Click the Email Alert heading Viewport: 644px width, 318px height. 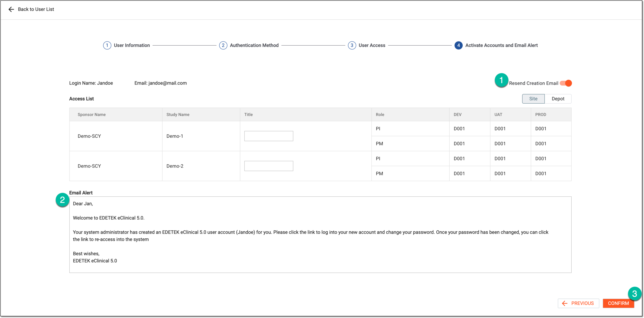81,193
